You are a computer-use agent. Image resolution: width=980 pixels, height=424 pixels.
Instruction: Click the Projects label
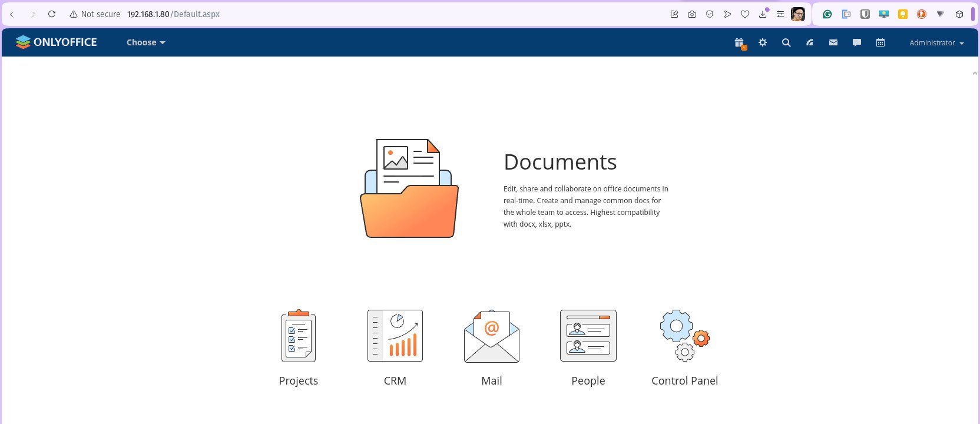tap(299, 381)
